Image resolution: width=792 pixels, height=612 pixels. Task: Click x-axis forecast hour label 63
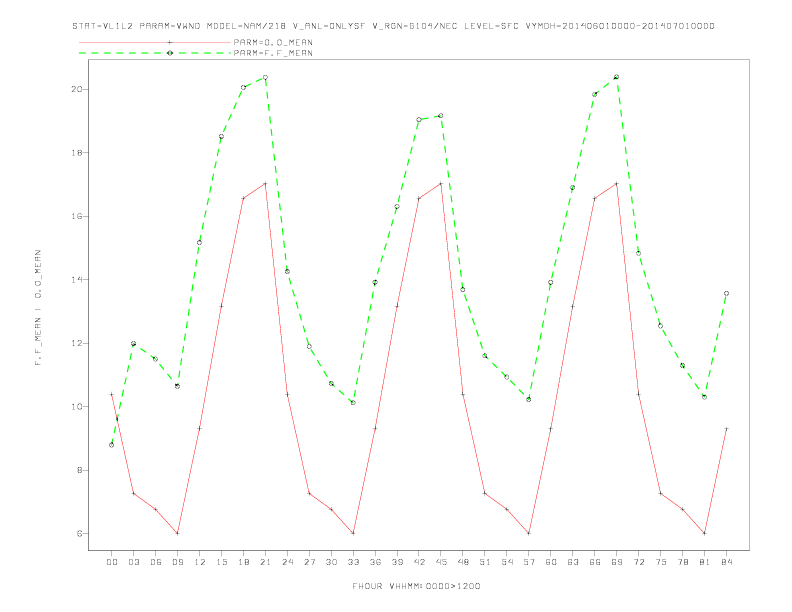click(x=573, y=562)
